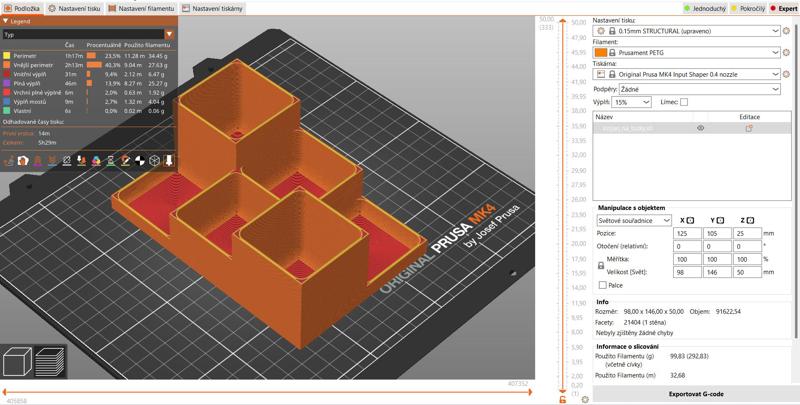The width and height of the screenshot is (800, 405).
Task: Click the Exportovat G-code button
Action: (x=696, y=394)
